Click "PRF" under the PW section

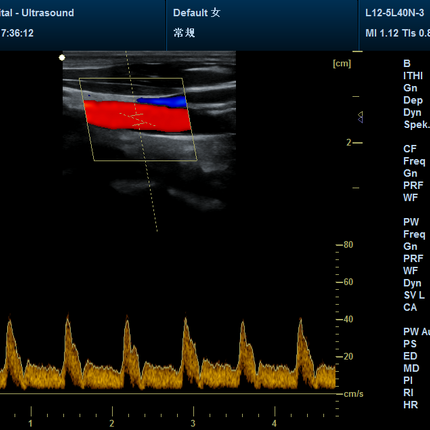(413, 259)
